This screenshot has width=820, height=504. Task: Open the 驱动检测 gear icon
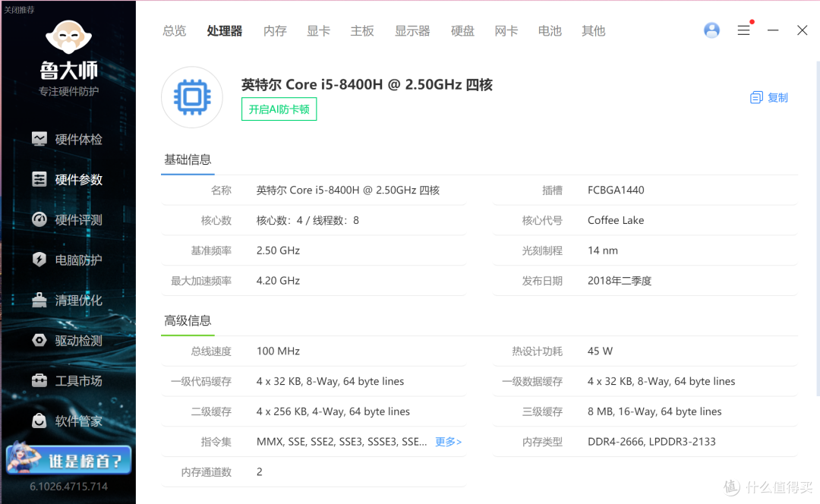[39, 340]
